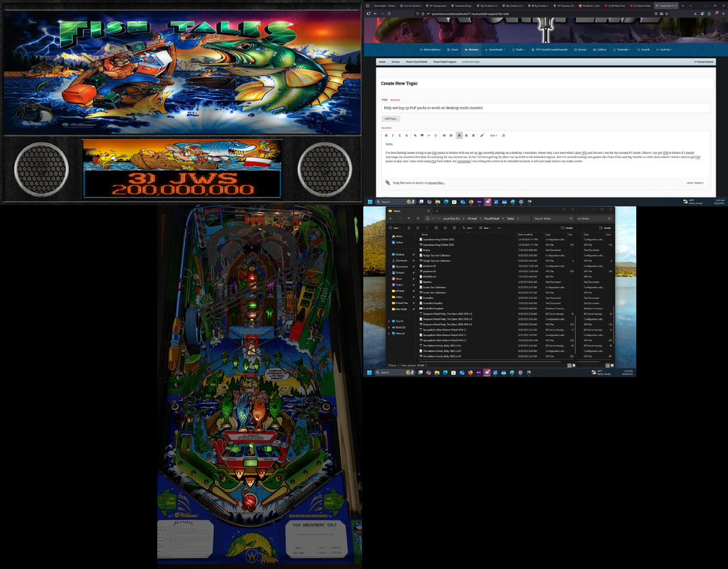Open the Tutorials dropdown in the site navigation
Screen dimensions: 728x569
tap(622, 50)
